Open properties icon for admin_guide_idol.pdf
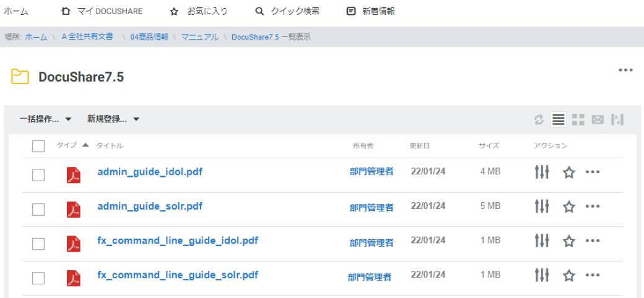 [x=542, y=172]
